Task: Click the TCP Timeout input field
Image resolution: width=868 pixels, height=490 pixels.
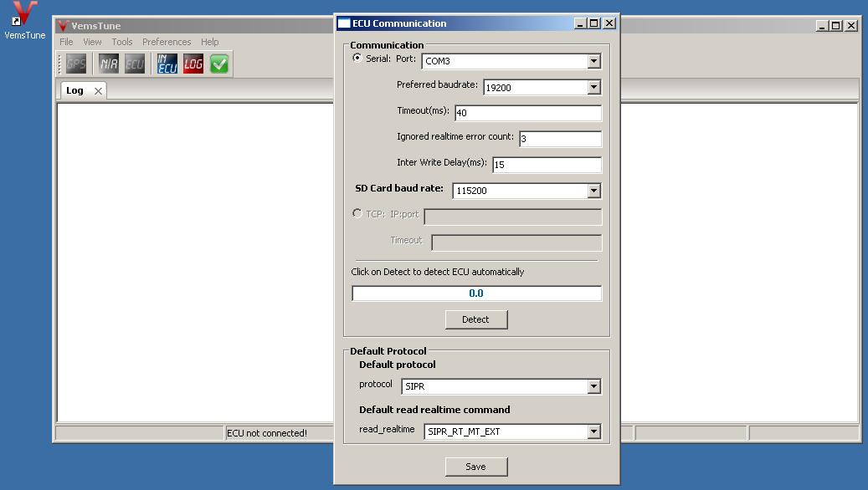Action: coord(516,242)
